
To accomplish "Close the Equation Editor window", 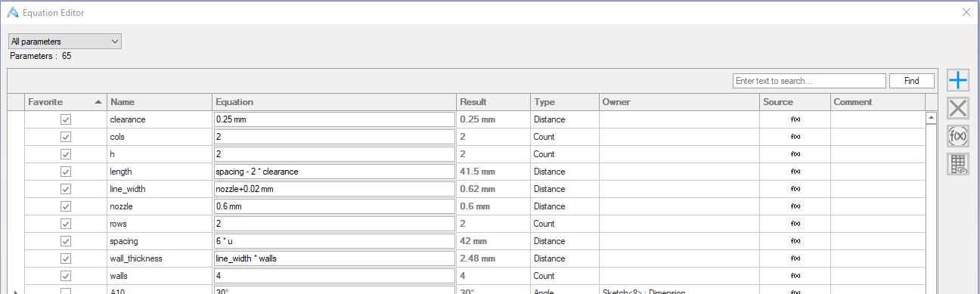I will click(x=966, y=12).
